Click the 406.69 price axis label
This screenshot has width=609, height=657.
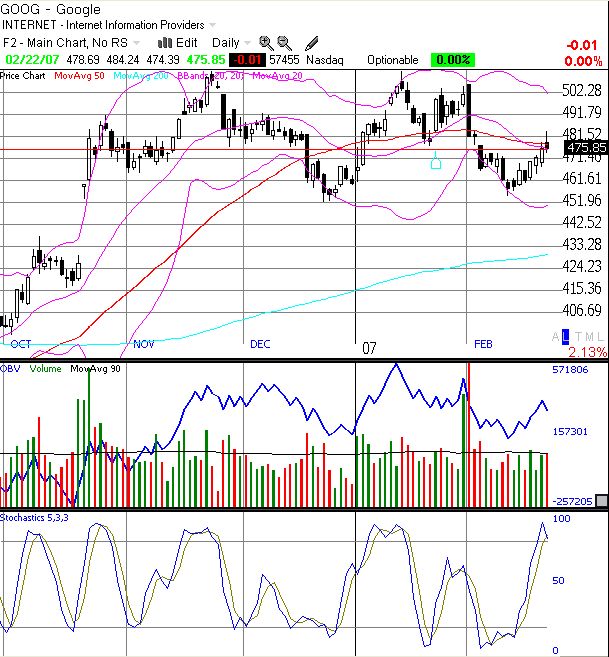click(x=582, y=310)
